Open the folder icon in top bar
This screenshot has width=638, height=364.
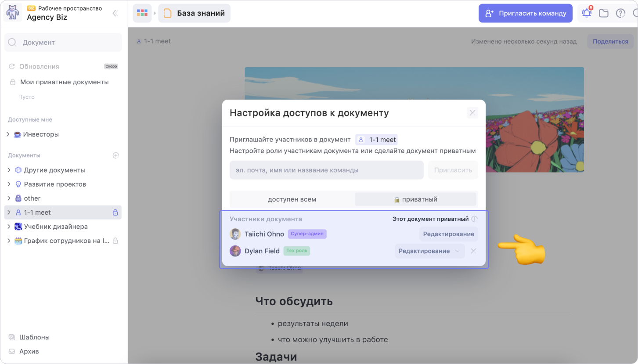tap(604, 13)
